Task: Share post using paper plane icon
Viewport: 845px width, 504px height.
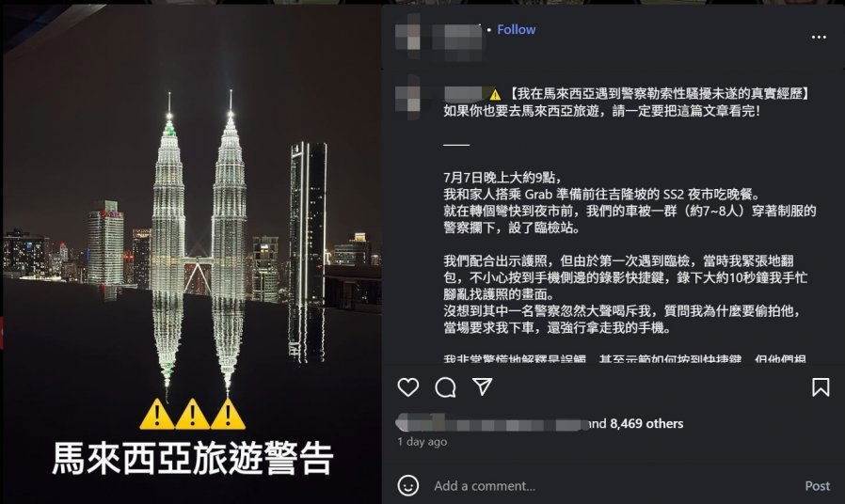Action: [482, 386]
